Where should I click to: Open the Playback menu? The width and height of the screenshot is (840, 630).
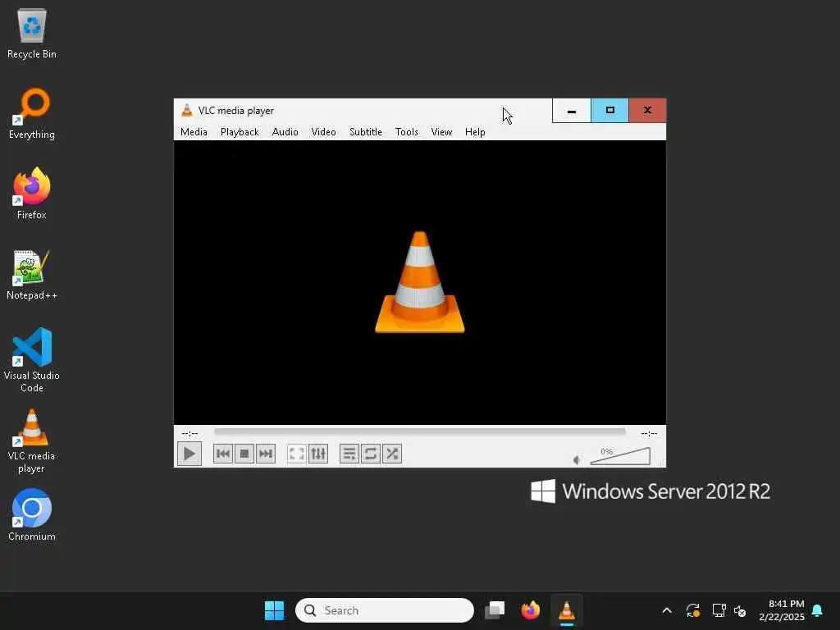(240, 132)
